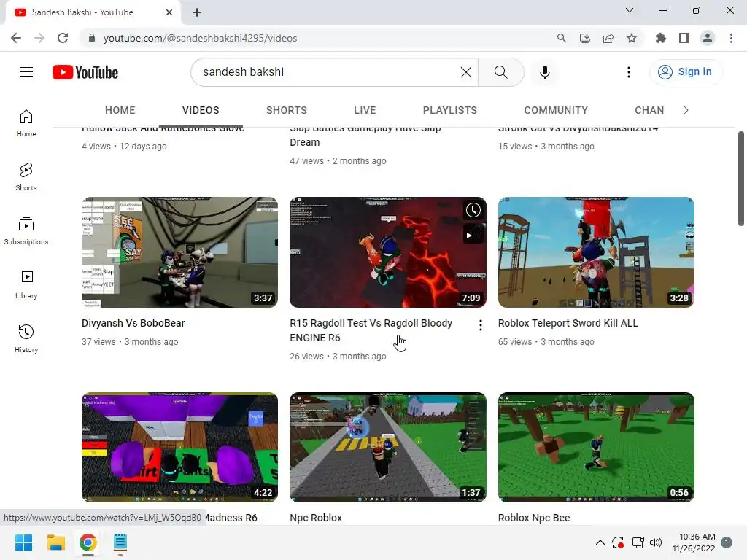Select the Sandesh Bakshi - YouTube browser tab
747x560 pixels.
(x=93, y=12)
